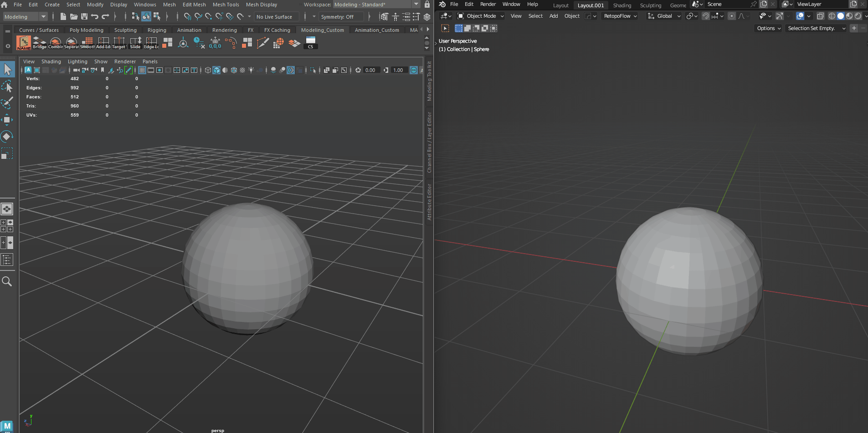Click the Blender logo menu icon
This screenshot has height=433, width=868.
(x=442, y=4)
